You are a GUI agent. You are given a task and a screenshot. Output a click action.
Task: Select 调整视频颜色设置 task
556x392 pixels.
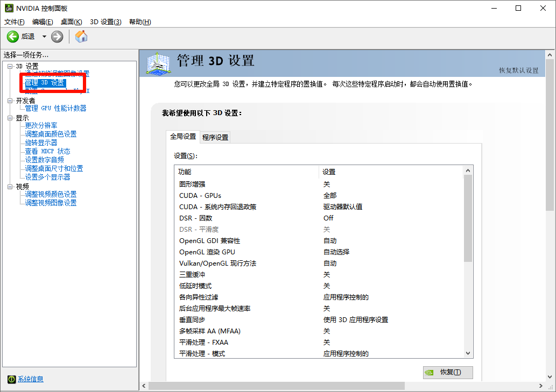51,195
